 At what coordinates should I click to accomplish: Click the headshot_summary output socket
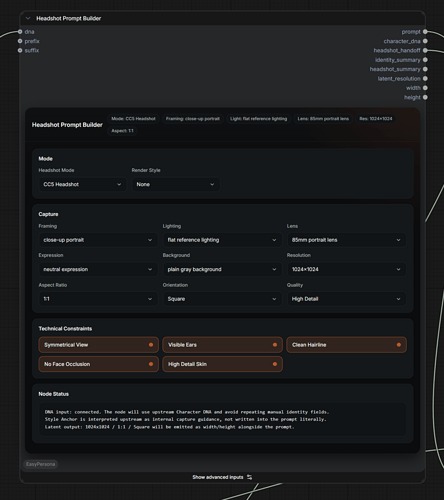point(425,69)
